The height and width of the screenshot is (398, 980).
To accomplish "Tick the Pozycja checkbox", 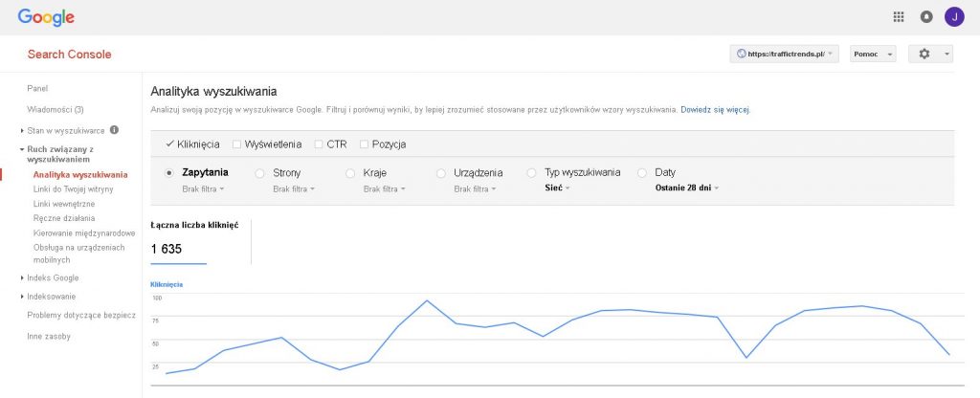I will pos(364,144).
